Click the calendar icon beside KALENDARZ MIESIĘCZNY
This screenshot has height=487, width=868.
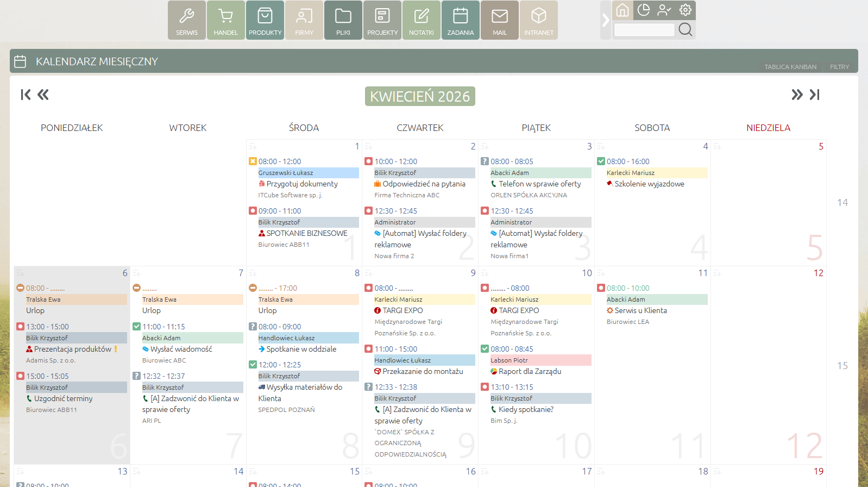coord(20,61)
